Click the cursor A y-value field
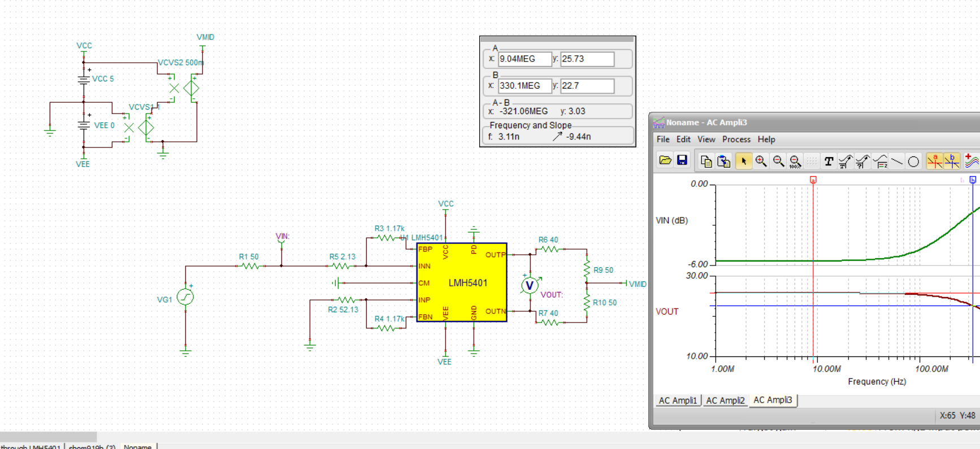980x449 pixels. pos(587,59)
